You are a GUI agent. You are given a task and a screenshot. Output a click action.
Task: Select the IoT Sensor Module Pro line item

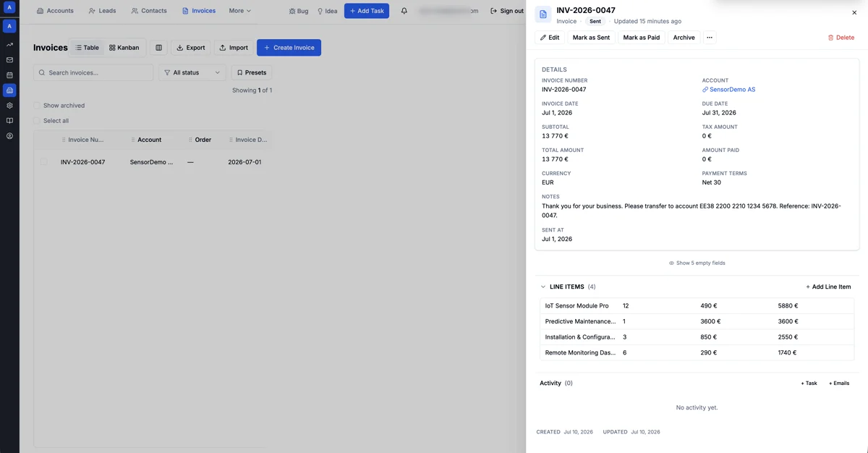coord(697,306)
